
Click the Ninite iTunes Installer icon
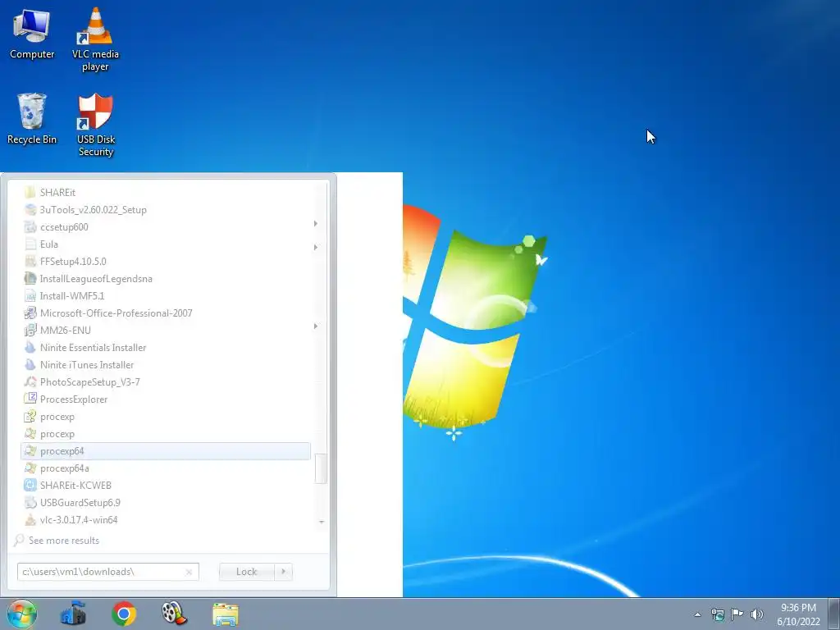click(x=30, y=365)
